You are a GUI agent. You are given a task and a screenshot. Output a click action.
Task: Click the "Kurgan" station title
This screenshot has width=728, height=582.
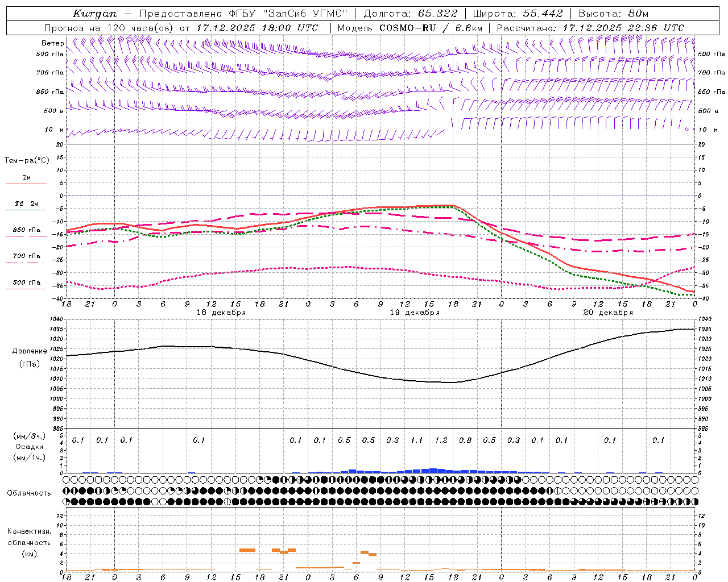coord(95,14)
